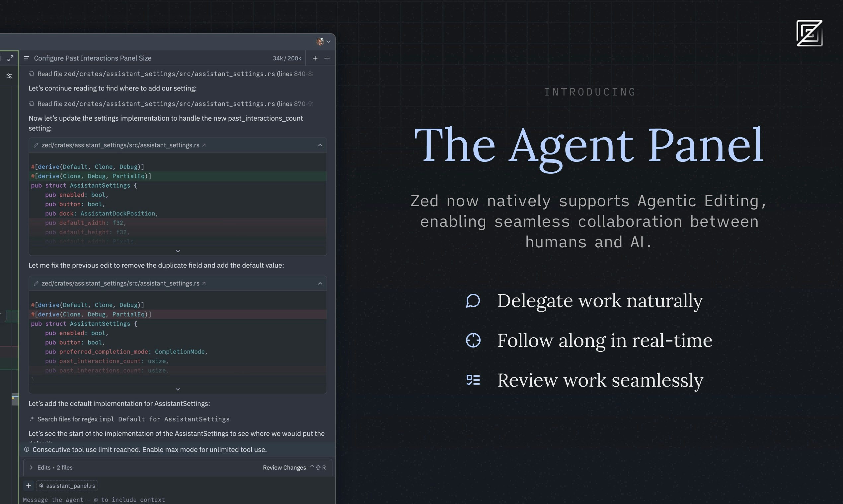Collapse the second assistant_settings.rs edit card
The width and height of the screenshot is (843, 504).
(320, 283)
